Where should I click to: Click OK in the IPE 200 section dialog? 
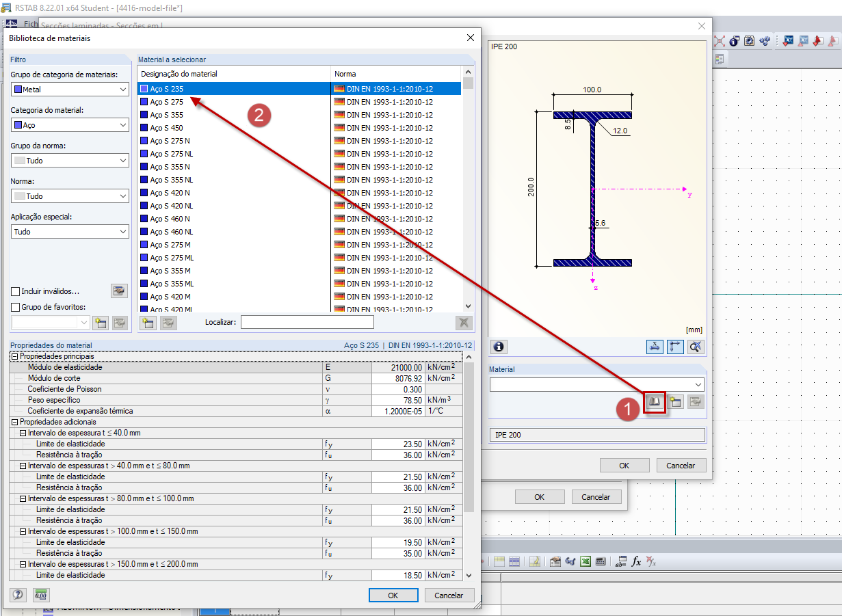point(624,466)
